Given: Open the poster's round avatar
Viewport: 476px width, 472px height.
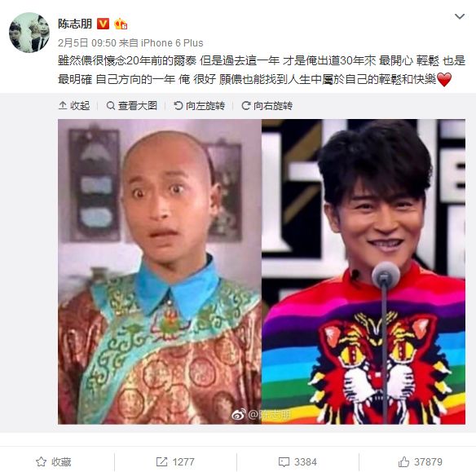Looking at the screenshot, I should (x=29, y=33).
